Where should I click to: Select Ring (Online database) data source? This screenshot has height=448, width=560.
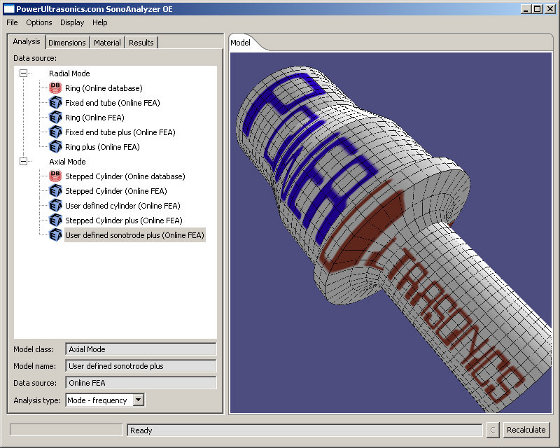tap(104, 88)
